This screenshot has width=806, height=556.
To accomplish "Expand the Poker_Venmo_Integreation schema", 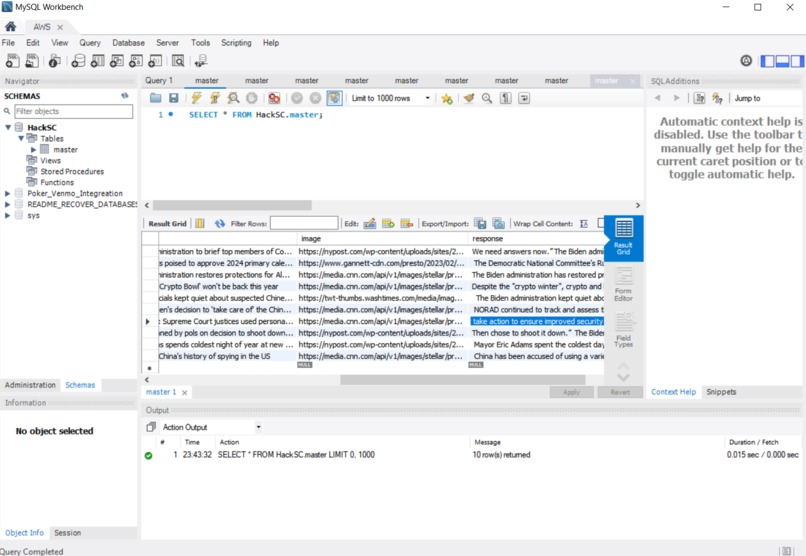I will point(7,193).
